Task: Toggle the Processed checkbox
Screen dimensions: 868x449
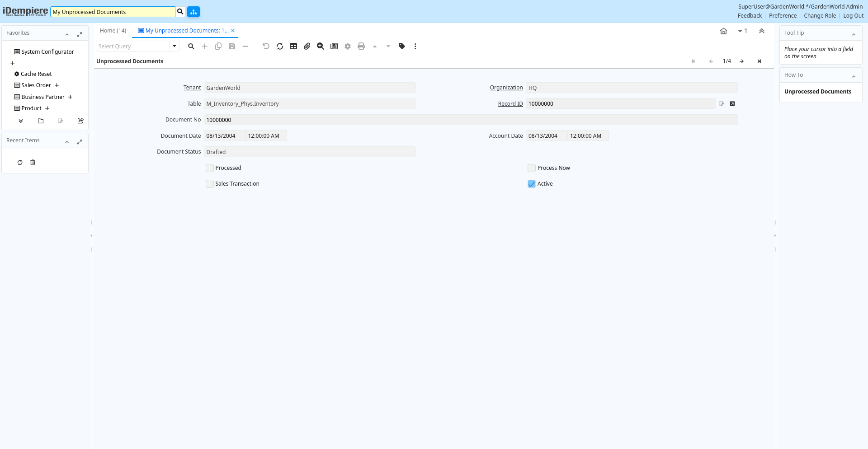Action: (210, 168)
